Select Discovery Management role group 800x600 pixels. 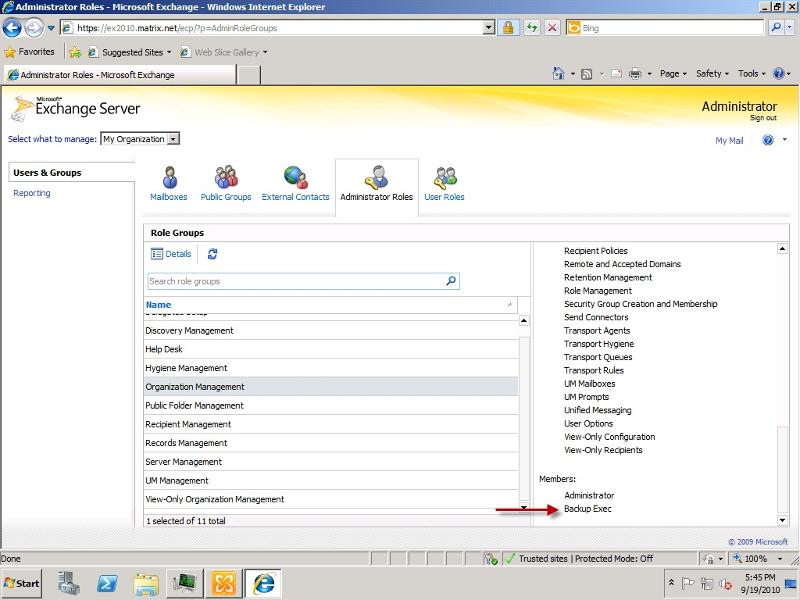[x=331, y=331]
